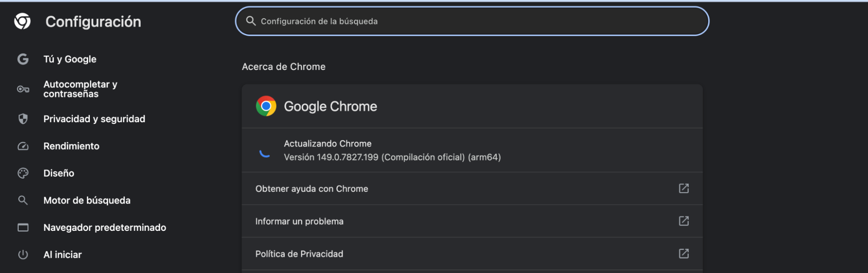868x273 pixels.
Task: Go to Privacidad y seguridad settings
Action: tap(94, 119)
